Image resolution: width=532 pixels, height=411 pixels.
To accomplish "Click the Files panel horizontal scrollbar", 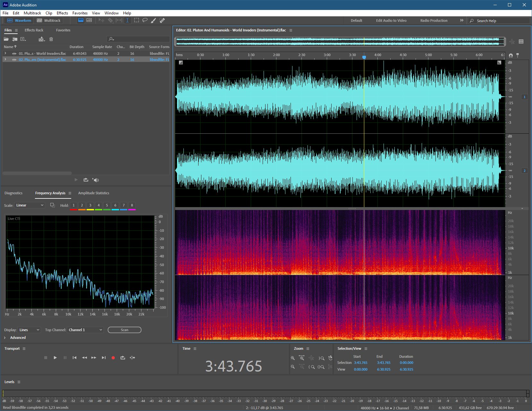I will pyautogui.click(x=37, y=173).
